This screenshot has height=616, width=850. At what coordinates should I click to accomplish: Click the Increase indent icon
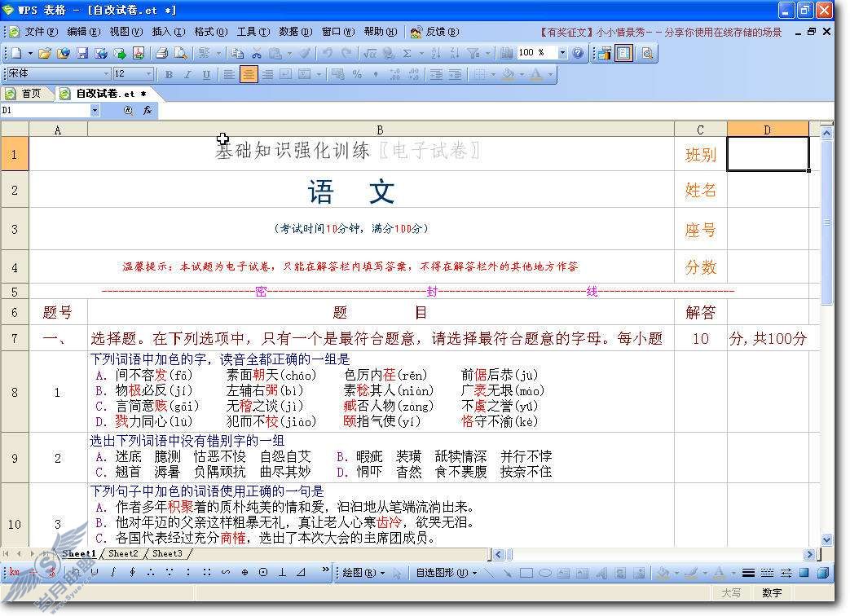(455, 74)
